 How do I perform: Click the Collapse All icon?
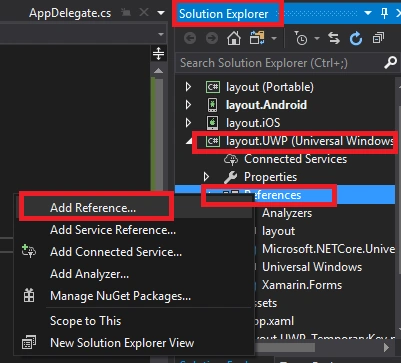pyautogui.click(x=378, y=39)
